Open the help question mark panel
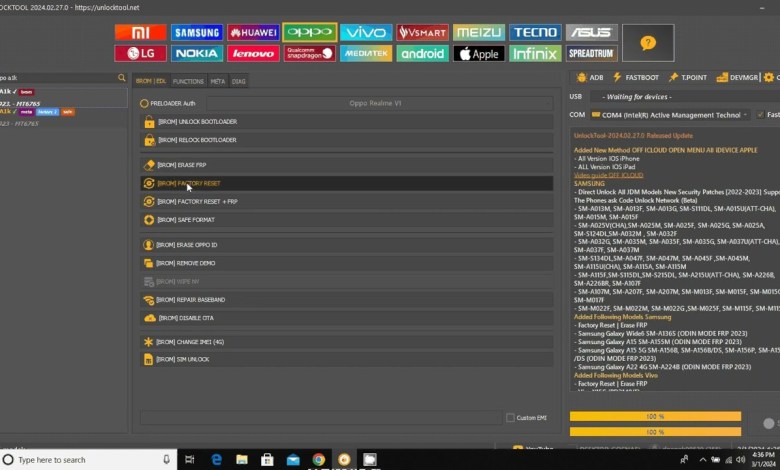Viewport: 780px width, 470px height. (x=648, y=43)
